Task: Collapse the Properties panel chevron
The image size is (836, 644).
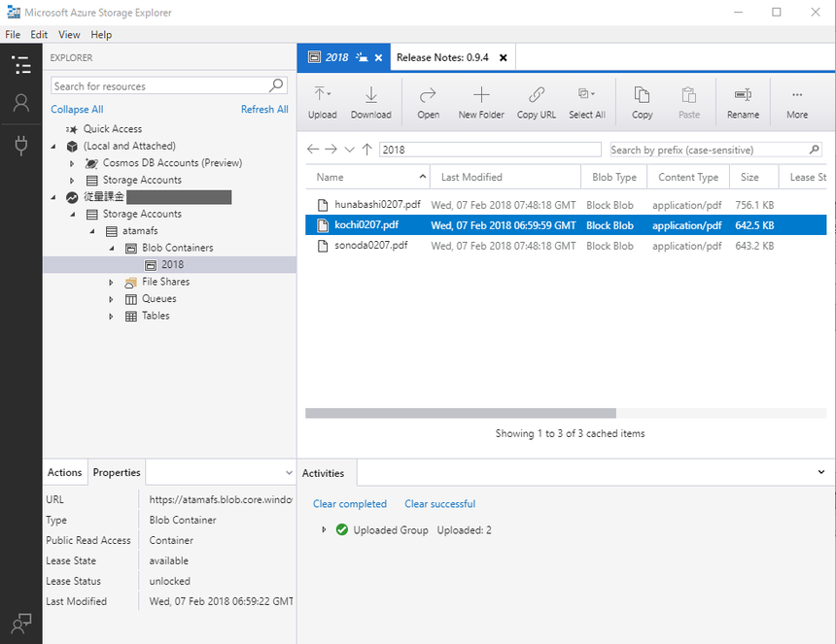Action: (x=289, y=472)
